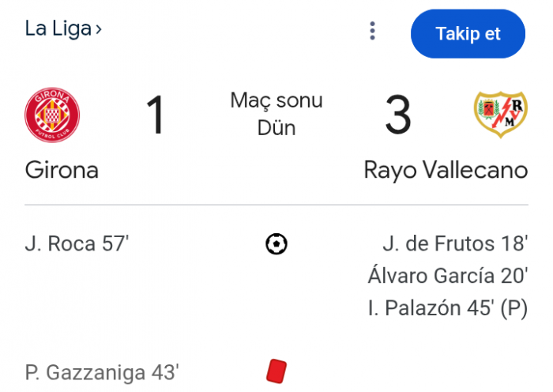Click I. Palazón 45' penalty entry

447,307
